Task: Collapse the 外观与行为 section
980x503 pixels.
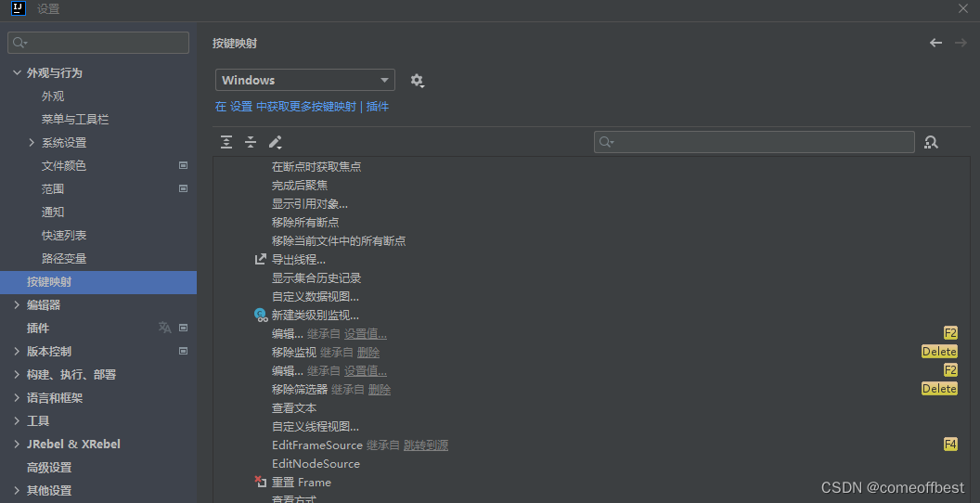Action: (x=17, y=73)
